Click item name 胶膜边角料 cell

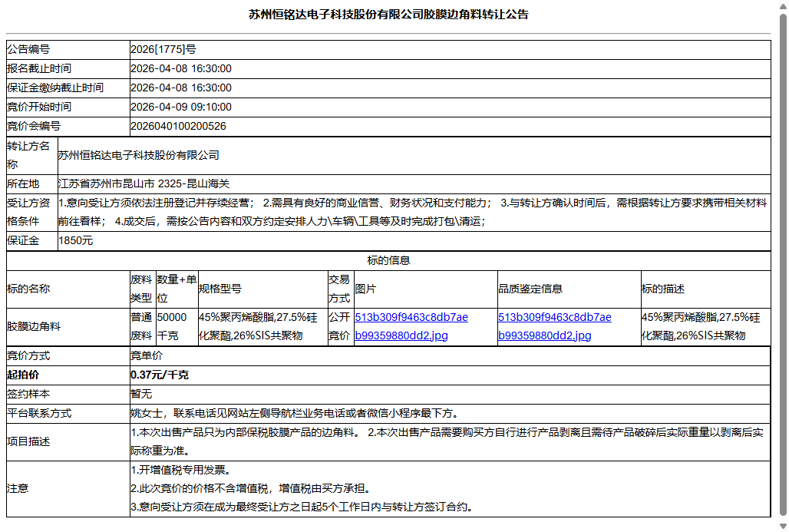click(68, 327)
